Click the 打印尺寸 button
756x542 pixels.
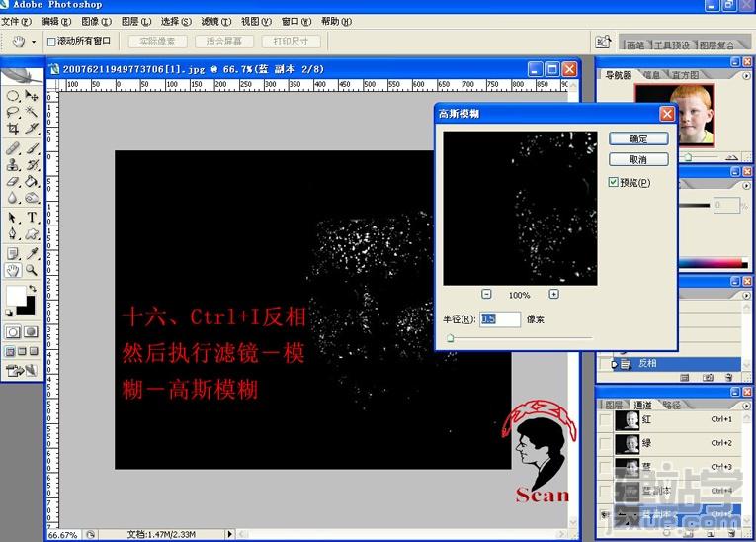click(x=291, y=42)
